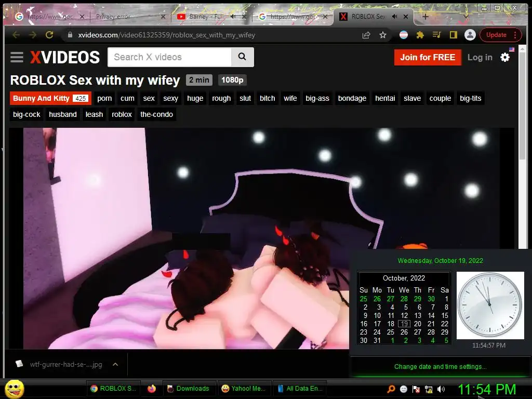The height and width of the screenshot is (399, 532).
Task: Open the tray volume speaker icon
Action: click(x=441, y=389)
